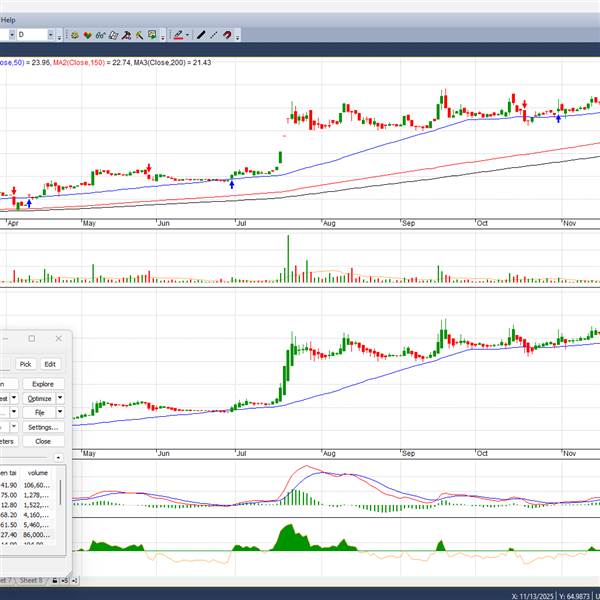The height and width of the screenshot is (600, 600).
Task: Expand the arrow next to Optimize button
Action: coord(60,398)
